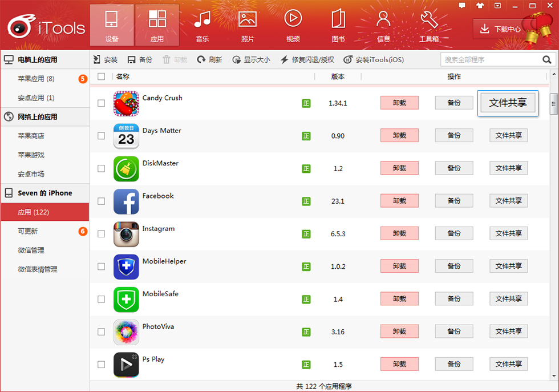The width and height of the screenshot is (559, 392).
Task: Check the MobileHelper checkbox
Action: tap(102, 266)
